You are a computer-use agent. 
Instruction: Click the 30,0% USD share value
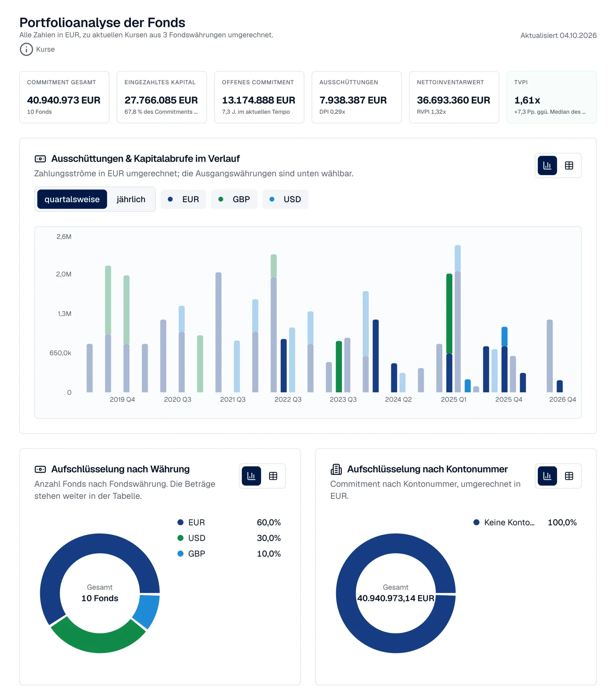tap(269, 538)
